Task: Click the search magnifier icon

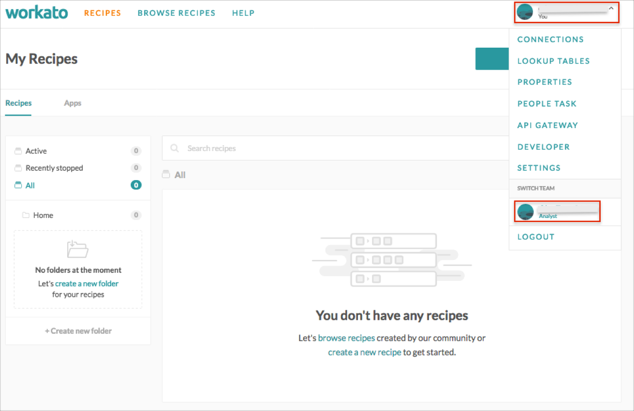Action: pos(175,148)
